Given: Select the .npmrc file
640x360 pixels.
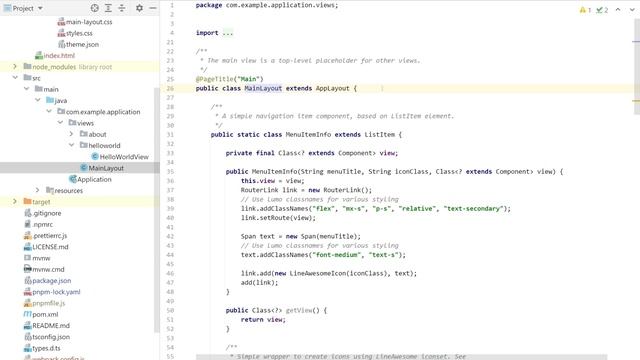Looking at the screenshot, I should click(x=42, y=224).
